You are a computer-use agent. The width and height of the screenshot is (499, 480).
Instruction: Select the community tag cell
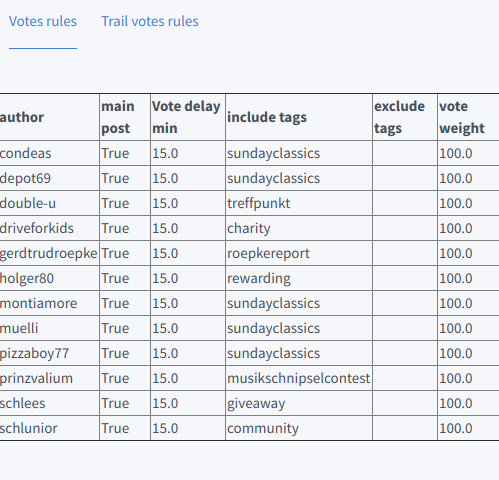299,428
